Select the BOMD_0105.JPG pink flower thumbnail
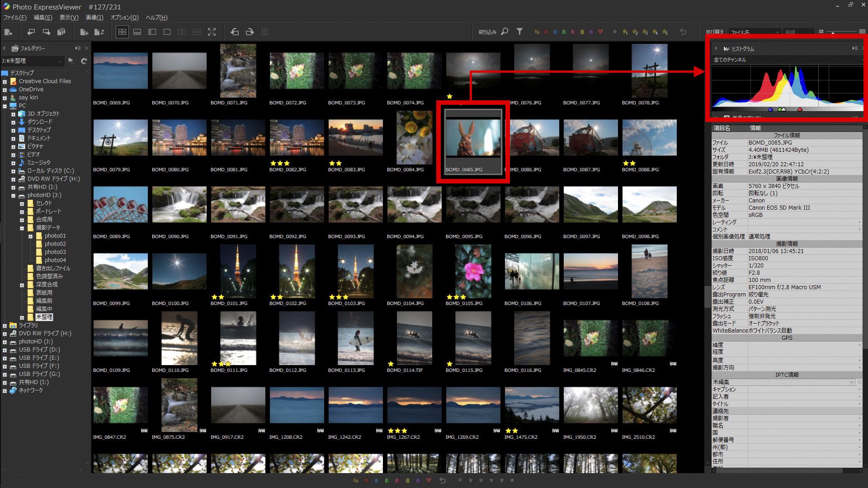Screen dimensions: 868x488 473,271
